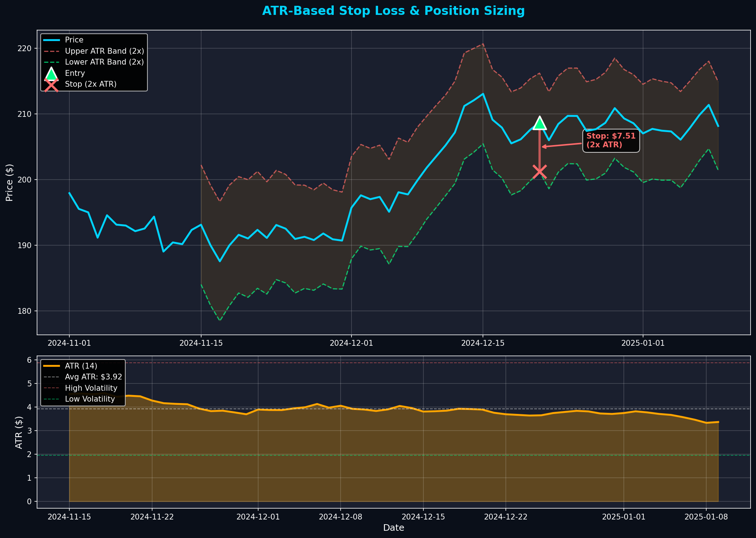The height and width of the screenshot is (538, 756).
Task: Click the chart title ATR-Based Stop Loss
Action: tap(393, 11)
